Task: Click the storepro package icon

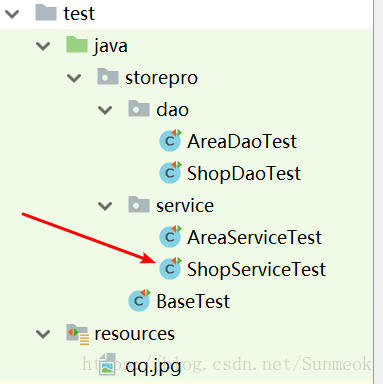Action: 108,77
